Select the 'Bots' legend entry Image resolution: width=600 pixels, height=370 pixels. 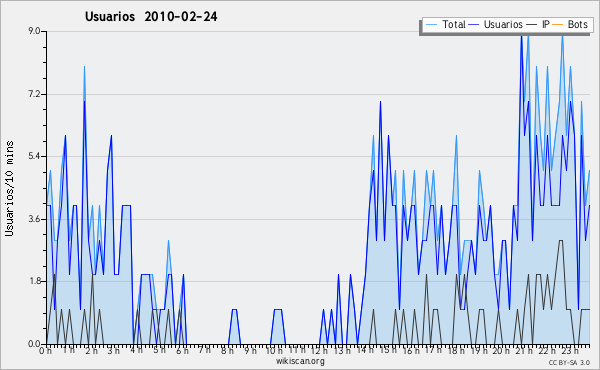(577, 24)
